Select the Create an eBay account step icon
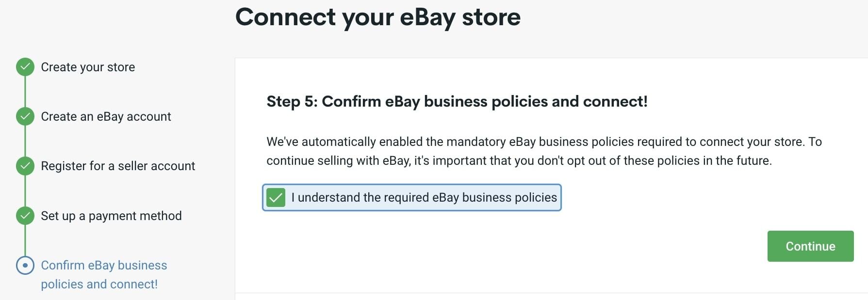The width and height of the screenshot is (868, 300). (25, 116)
